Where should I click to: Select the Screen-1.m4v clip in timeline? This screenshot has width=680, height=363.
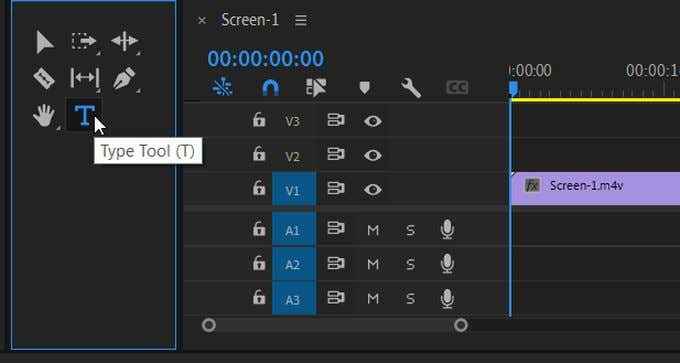point(595,188)
